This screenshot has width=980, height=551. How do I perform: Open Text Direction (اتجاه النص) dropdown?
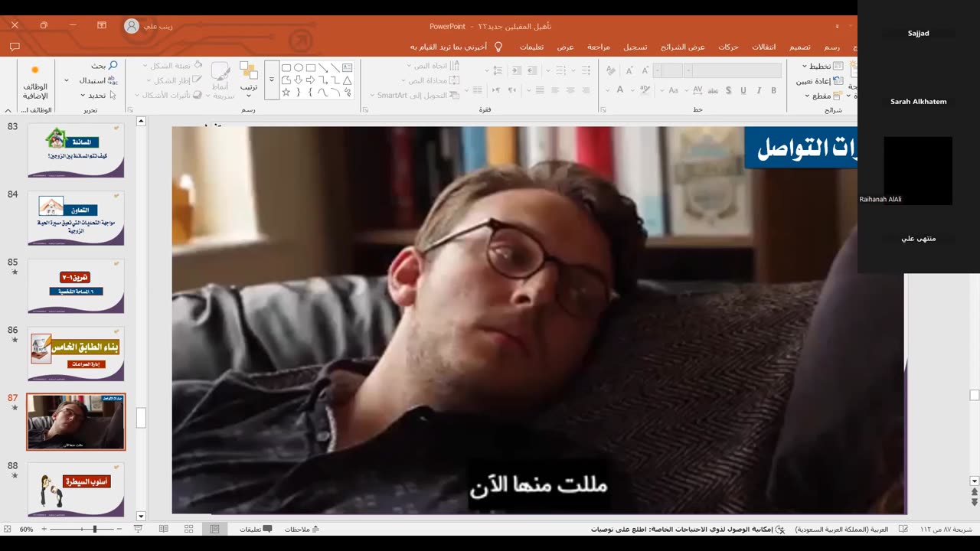point(433,66)
